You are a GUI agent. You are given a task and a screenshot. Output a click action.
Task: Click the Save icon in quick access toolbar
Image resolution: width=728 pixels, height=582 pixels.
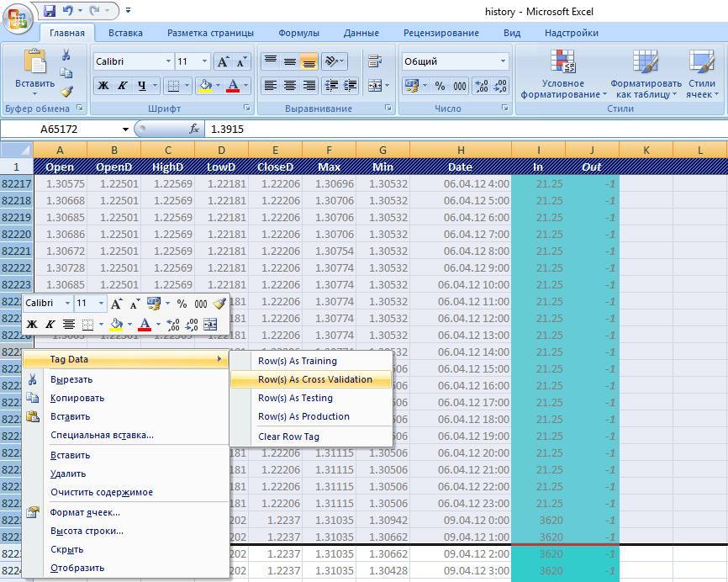click(50, 10)
